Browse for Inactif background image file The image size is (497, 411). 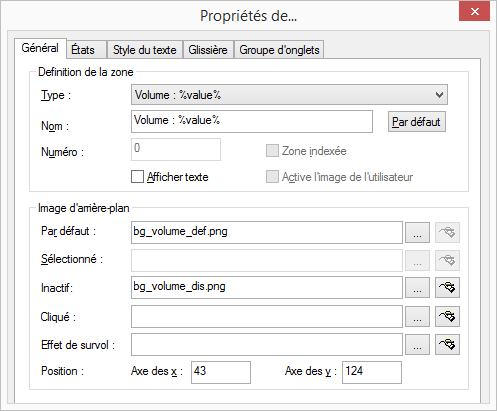coord(417,288)
